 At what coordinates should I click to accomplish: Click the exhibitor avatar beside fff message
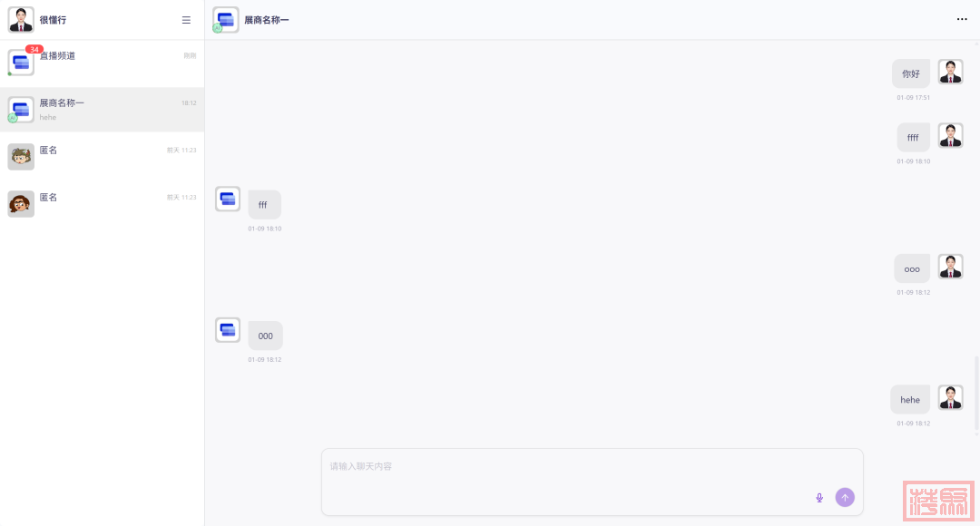(228, 200)
